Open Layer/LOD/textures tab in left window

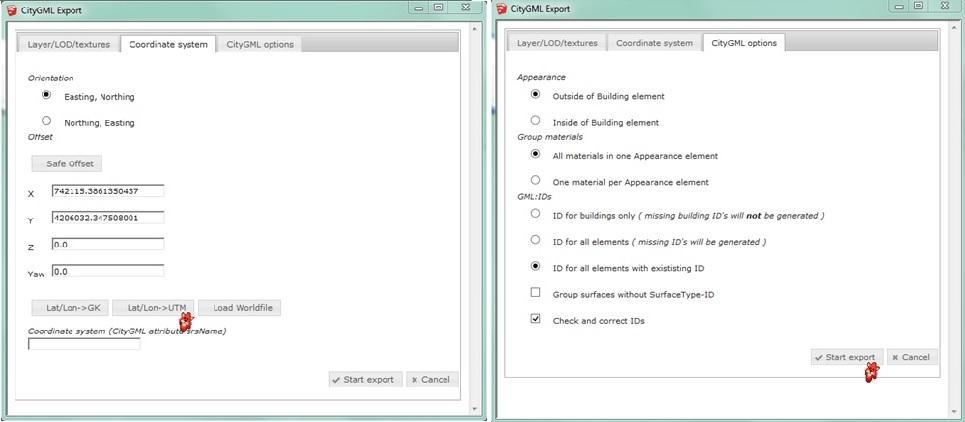click(69, 44)
